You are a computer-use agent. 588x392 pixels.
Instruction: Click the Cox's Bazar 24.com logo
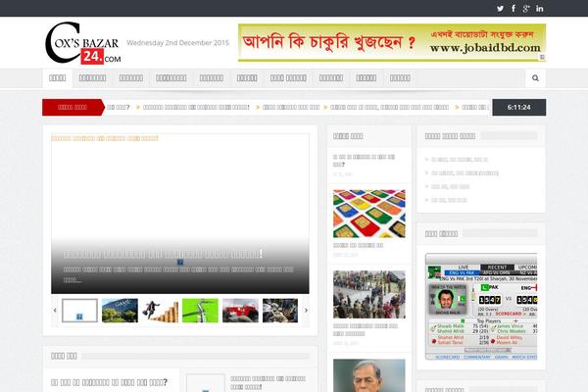pos(83,43)
